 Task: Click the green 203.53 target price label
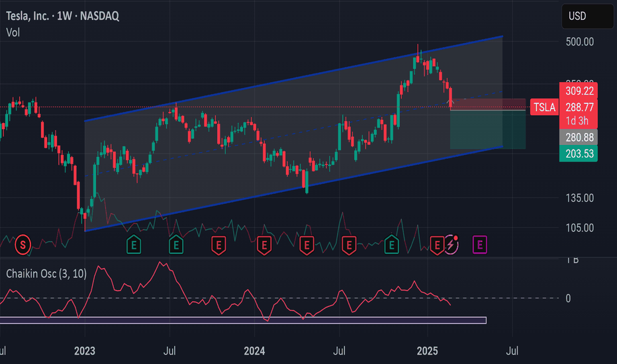tap(579, 154)
